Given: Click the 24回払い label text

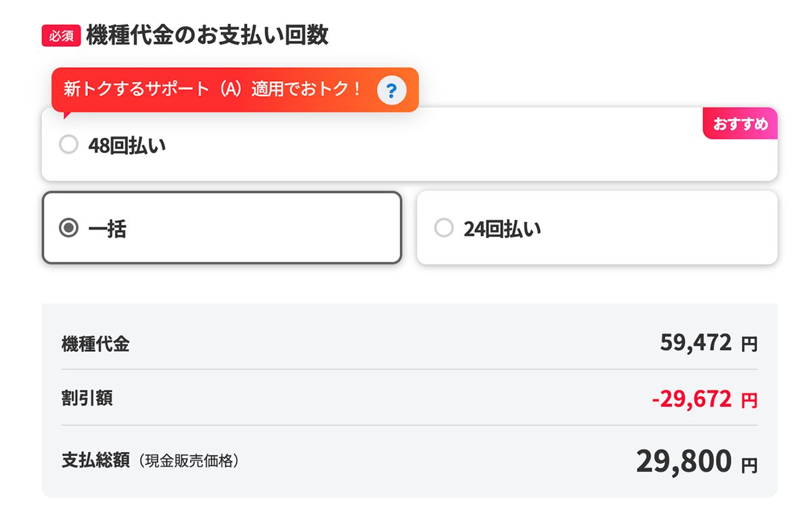Looking at the screenshot, I should pyautogui.click(x=502, y=229).
